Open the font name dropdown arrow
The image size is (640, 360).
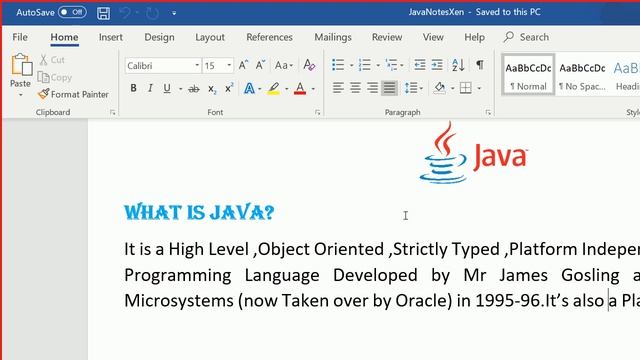coord(197,65)
